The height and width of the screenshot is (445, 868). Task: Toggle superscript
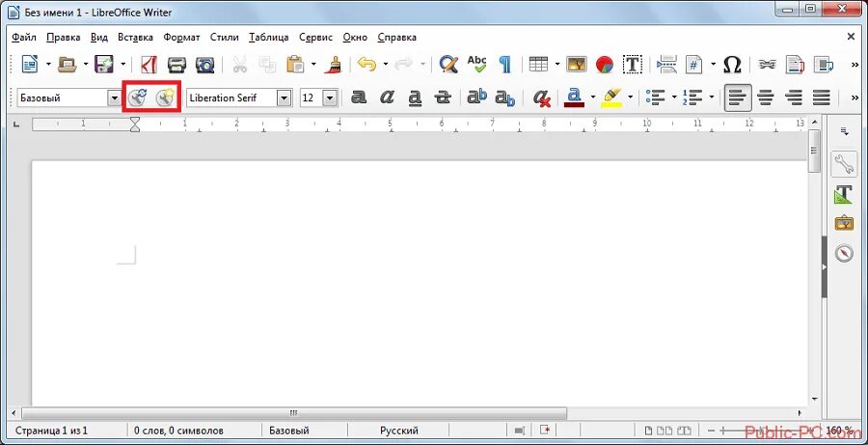coord(476,97)
